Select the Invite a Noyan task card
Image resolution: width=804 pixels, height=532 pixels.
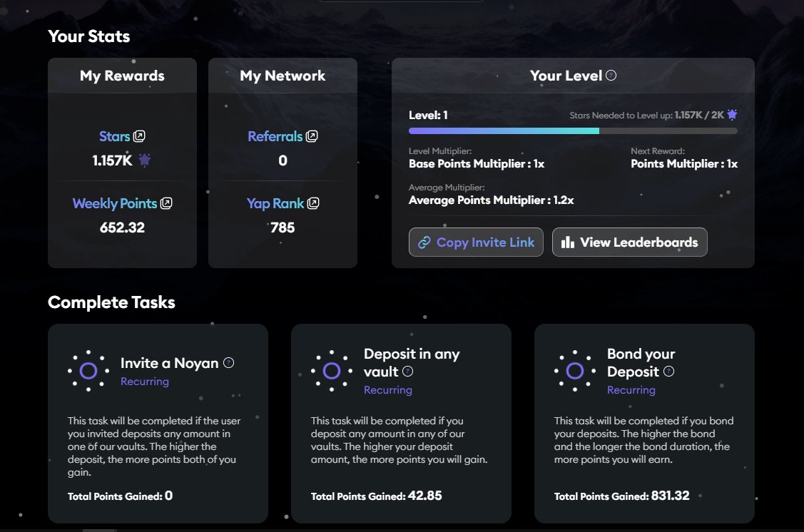158,424
